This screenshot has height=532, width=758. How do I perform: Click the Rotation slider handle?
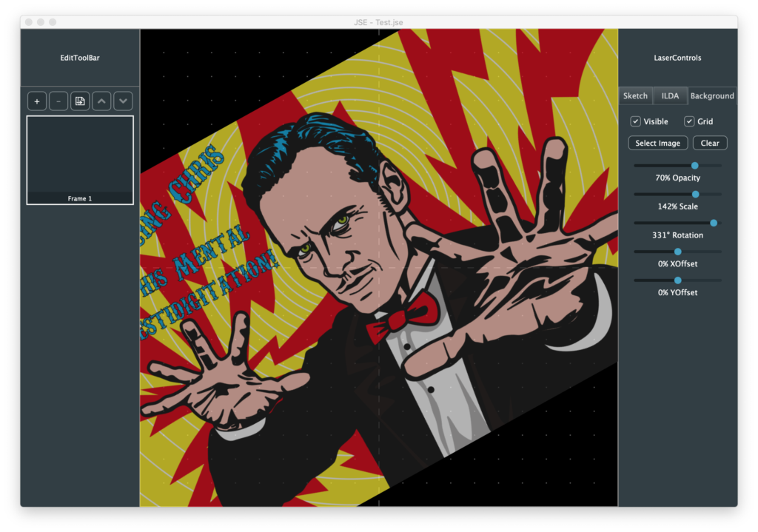tap(714, 223)
